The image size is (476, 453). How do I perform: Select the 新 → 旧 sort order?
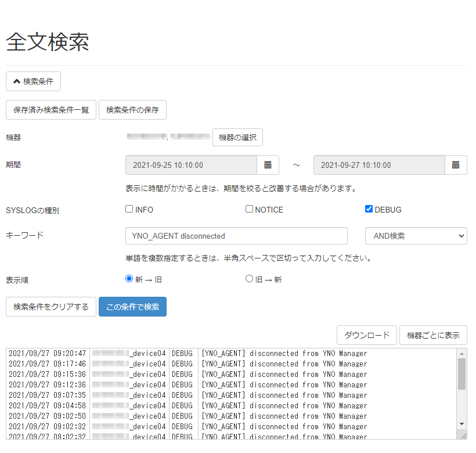[x=129, y=279]
